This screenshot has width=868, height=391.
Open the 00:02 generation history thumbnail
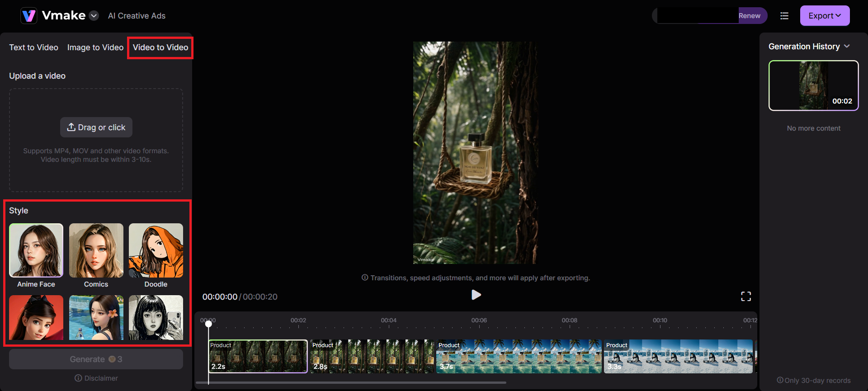[813, 85]
